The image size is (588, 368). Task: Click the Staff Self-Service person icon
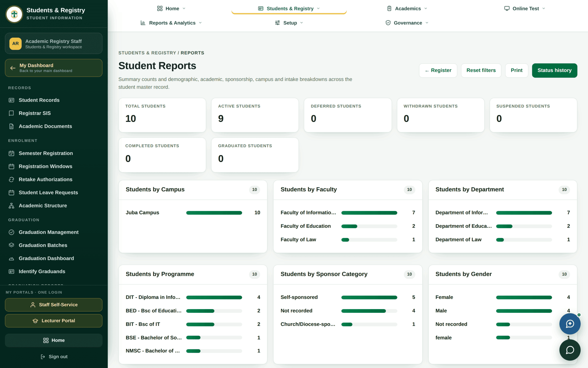[x=33, y=305]
